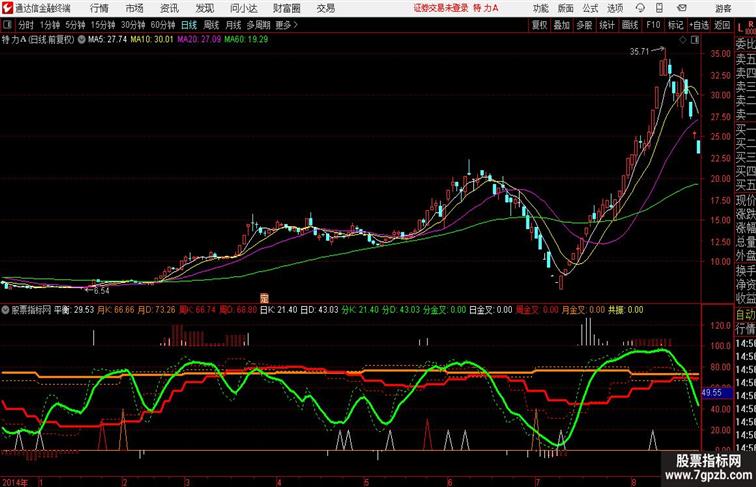The width and height of the screenshot is (756, 487).
Task: Click the 标记 mark button
Action: click(675, 25)
